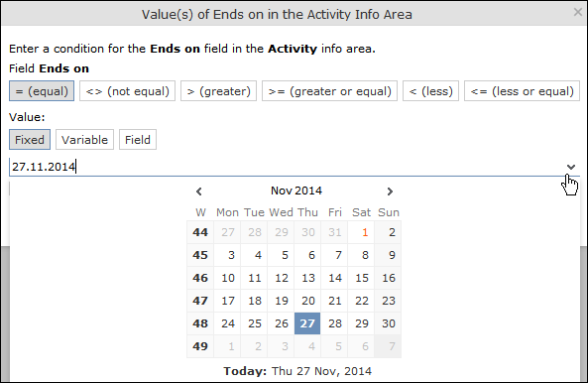Select week number 46 in the calendar
This screenshot has height=383, width=588.
click(x=200, y=278)
